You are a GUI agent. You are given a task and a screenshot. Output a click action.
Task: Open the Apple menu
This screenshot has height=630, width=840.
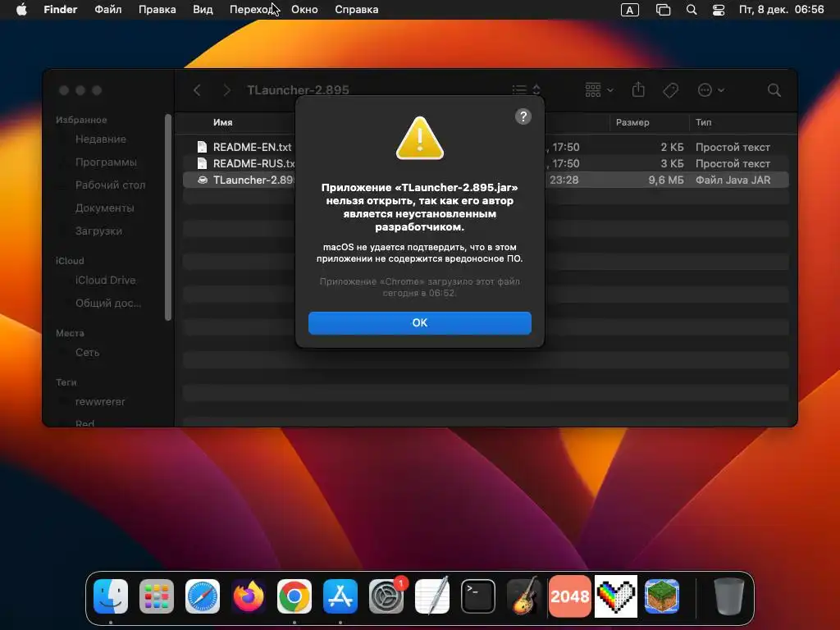coord(21,10)
